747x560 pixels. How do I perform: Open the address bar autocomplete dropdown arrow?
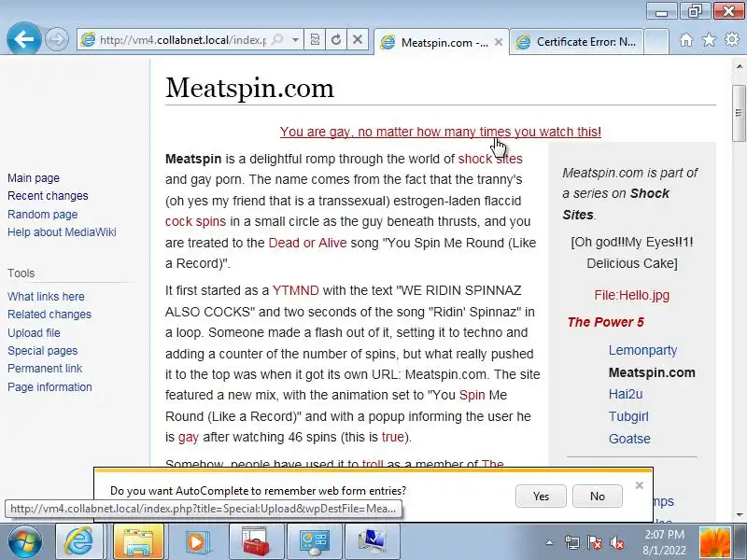coord(295,39)
